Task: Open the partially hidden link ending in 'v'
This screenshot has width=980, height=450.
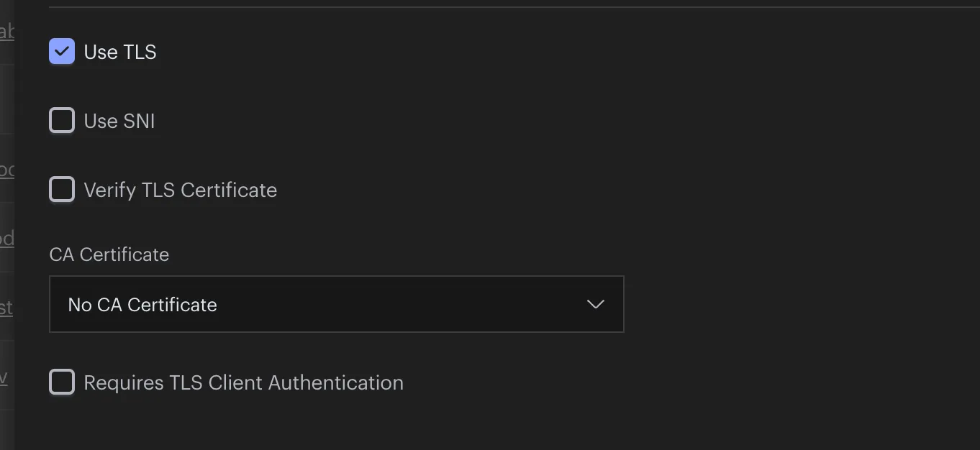Action: (4, 377)
